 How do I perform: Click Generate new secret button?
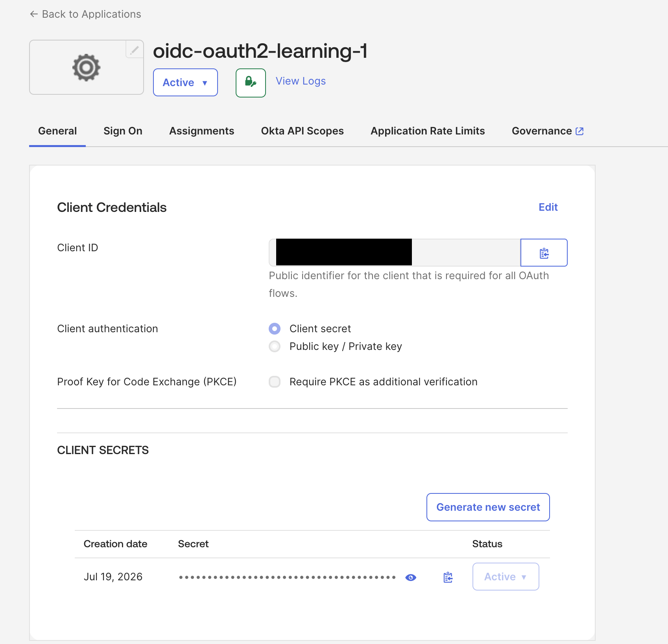tap(488, 507)
